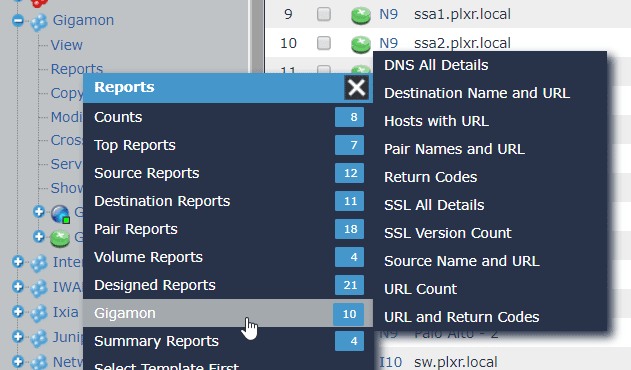Expand the Netw... group tree node

[18, 362]
